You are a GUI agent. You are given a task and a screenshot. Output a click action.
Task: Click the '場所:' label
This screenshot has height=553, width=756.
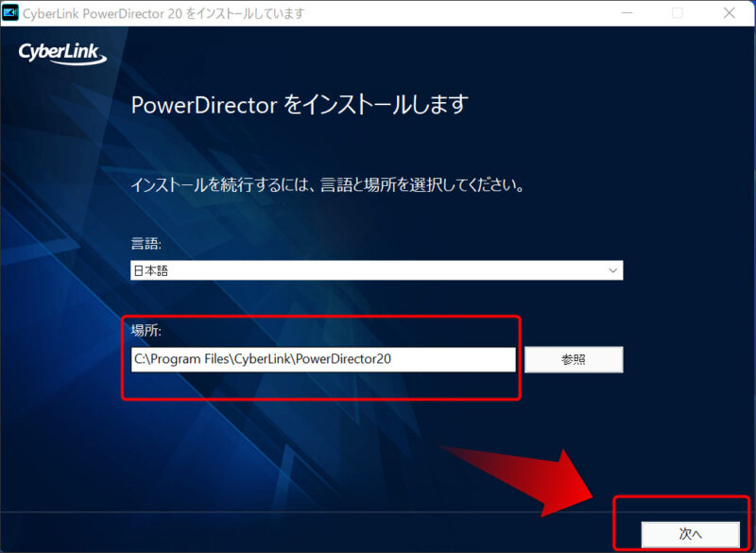pos(146,330)
